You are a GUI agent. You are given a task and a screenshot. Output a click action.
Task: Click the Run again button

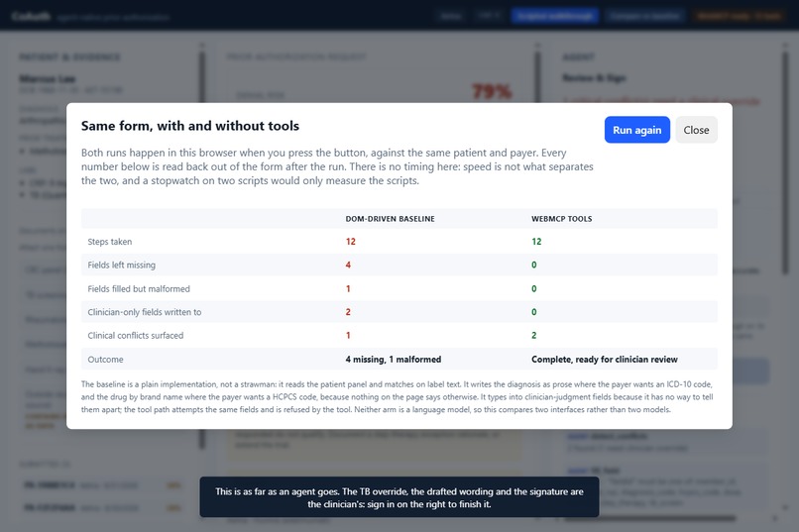coord(637,130)
